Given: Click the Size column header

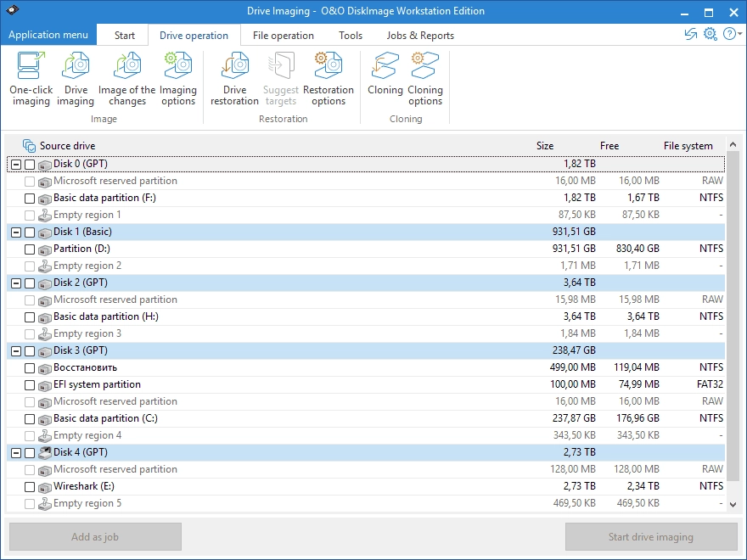Looking at the screenshot, I should click(544, 146).
